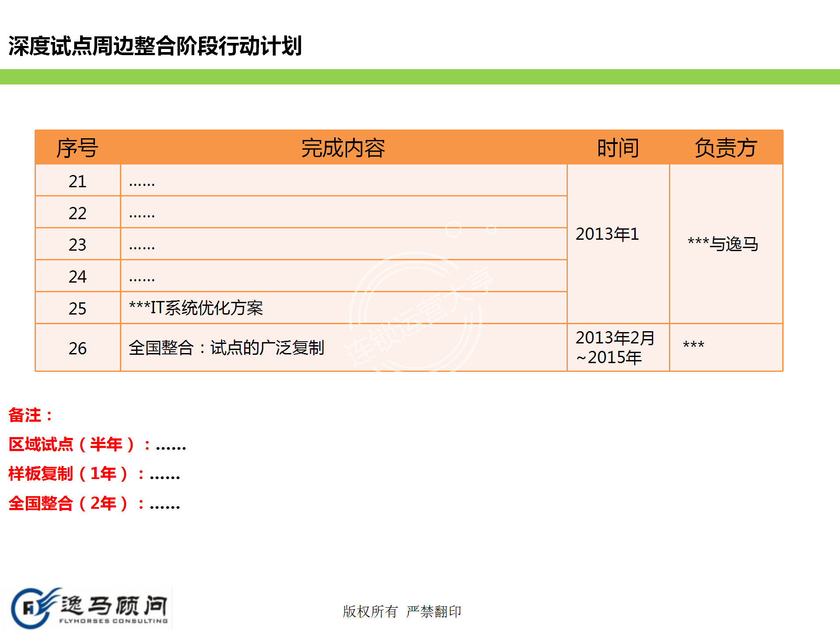Click the 样板复制(1年) note line
This screenshot has height=630, width=840.
coord(94,474)
